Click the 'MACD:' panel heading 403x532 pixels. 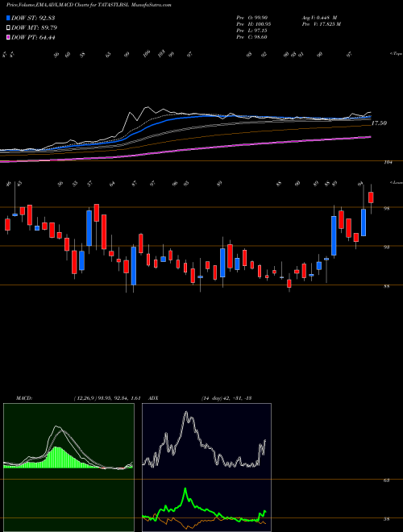(x=24, y=398)
